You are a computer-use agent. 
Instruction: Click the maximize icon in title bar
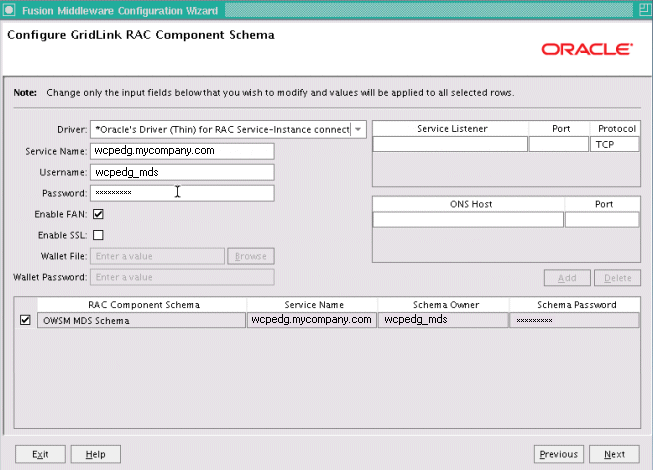[645, 10]
